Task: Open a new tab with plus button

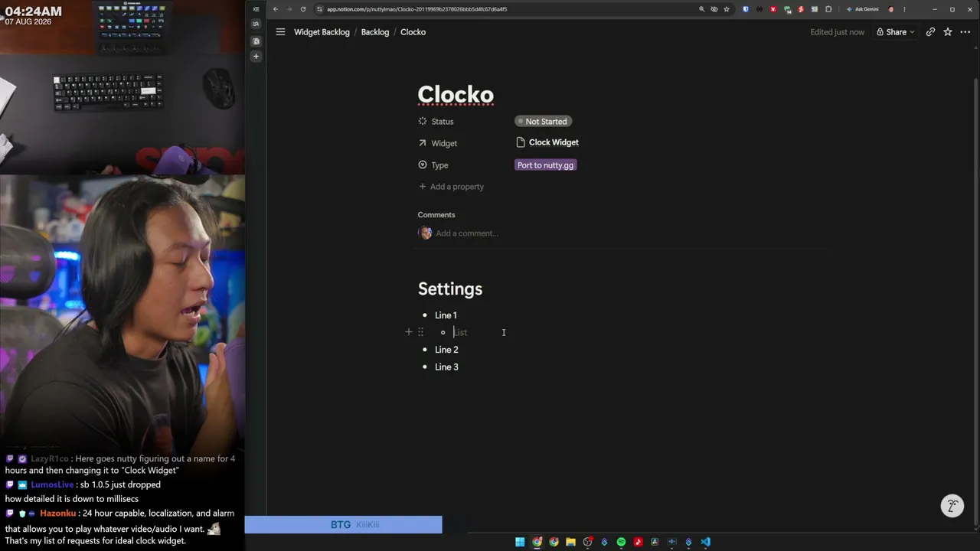Action: 256,56
